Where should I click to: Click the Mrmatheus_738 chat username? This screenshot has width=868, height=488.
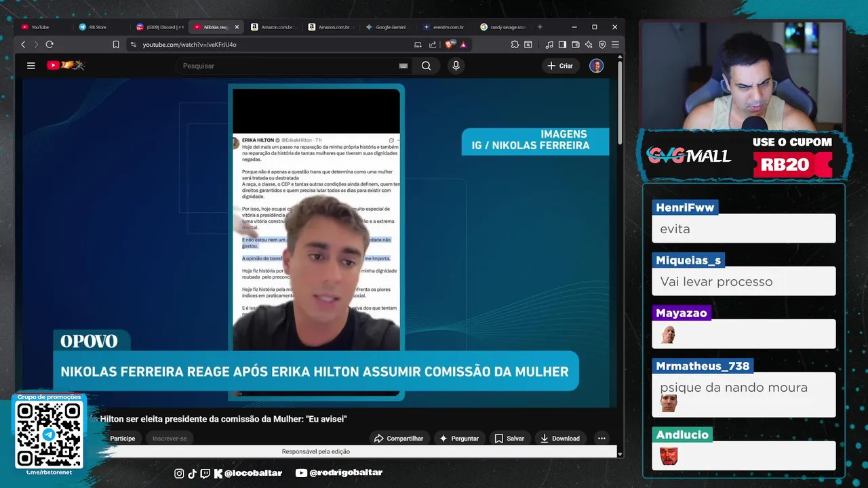tap(703, 366)
